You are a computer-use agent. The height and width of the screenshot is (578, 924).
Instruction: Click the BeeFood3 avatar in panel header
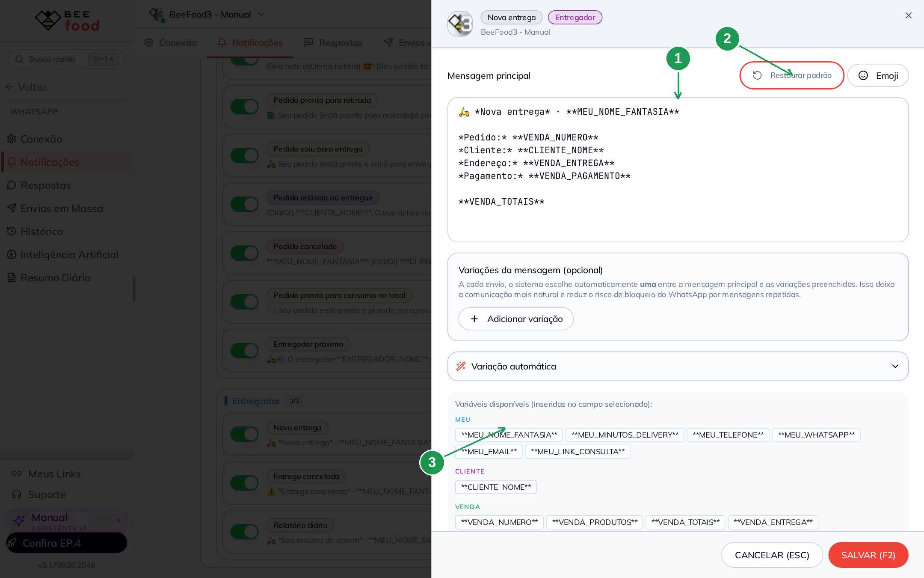460,24
